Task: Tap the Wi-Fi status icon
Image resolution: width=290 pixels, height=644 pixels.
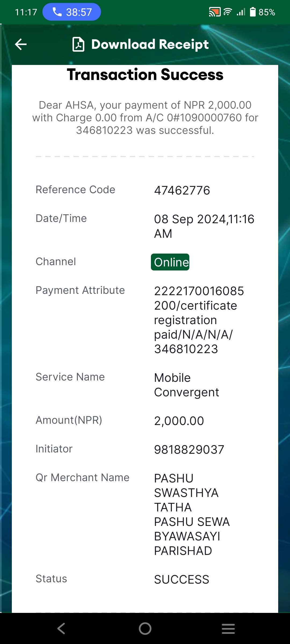Action: 228,12
